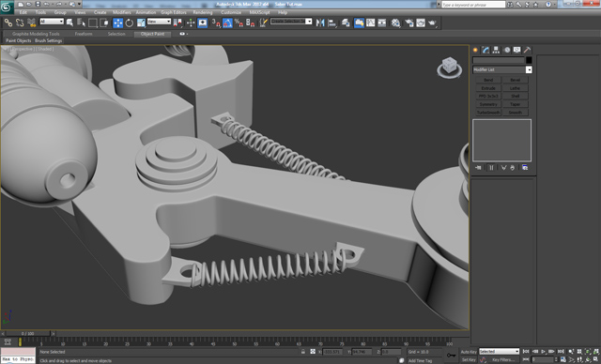
Task: Open the Material Editor icon
Action: (x=395, y=23)
